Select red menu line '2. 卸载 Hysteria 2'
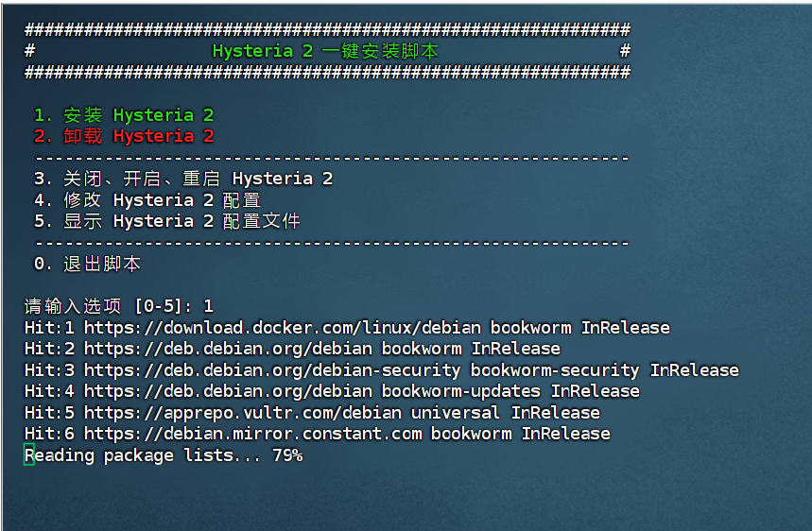 (124, 136)
